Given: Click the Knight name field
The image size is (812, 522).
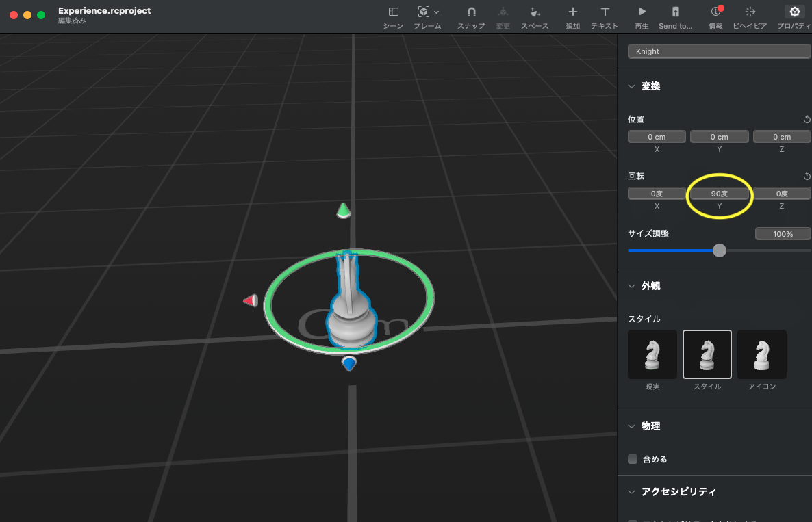Looking at the screenshot, I should click(x=719, y=51).
